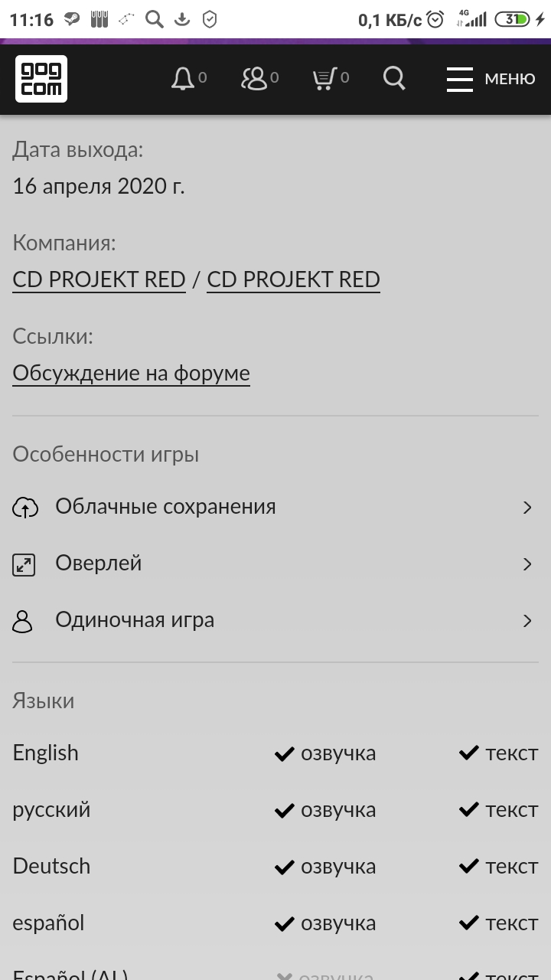Tap the GOG.com logo
Screen dimensions: 551x980
tap(41, 79)
